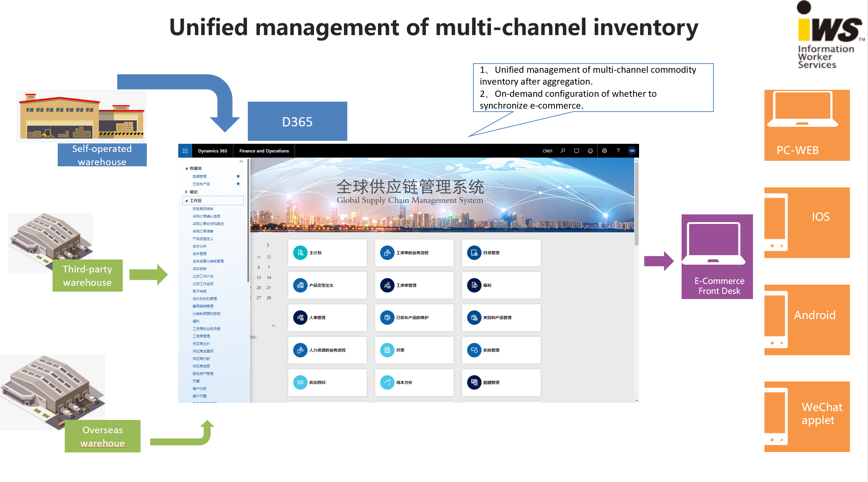Collapse the 工作区 workspaces section
This screenshot has width=868, height=482.
(x=186, y=201)
